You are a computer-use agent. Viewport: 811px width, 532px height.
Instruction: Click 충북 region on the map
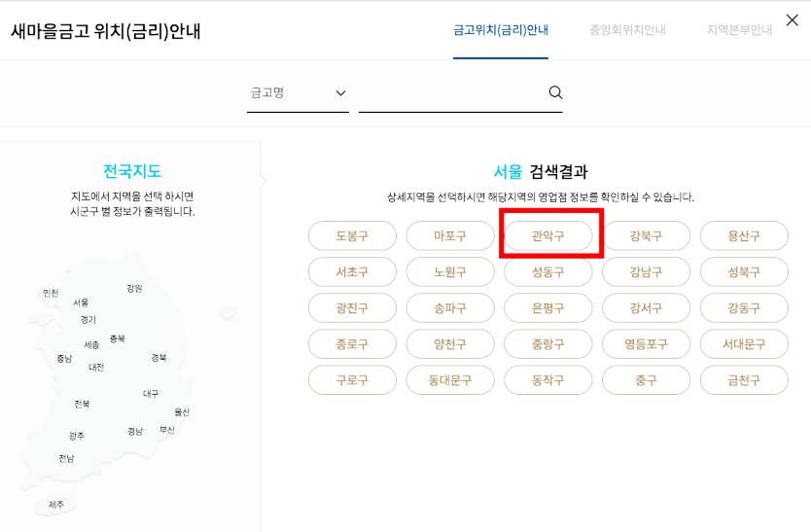[x=118, y=339]
